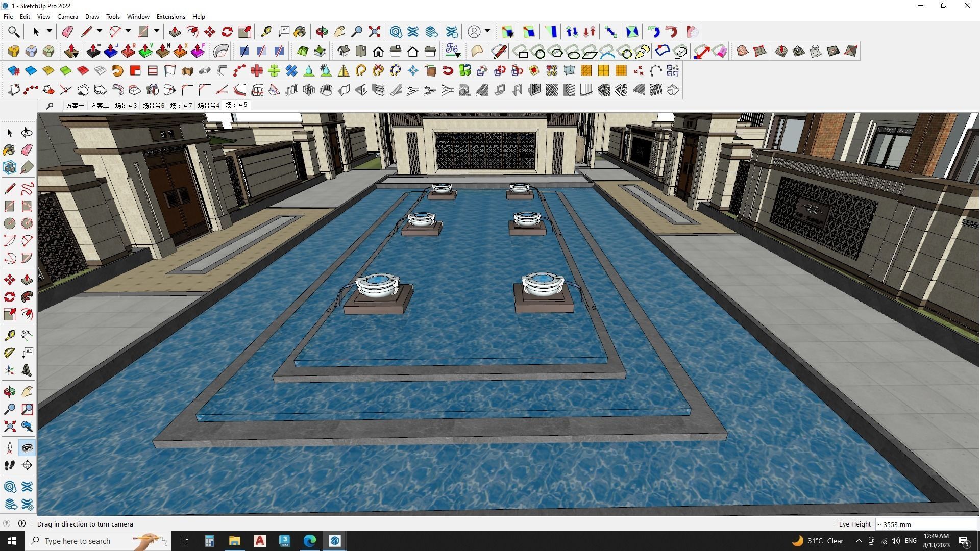980x551 pixels.
Task: Open File Explorer from the taskbar
Action: [x=234, y=541]
